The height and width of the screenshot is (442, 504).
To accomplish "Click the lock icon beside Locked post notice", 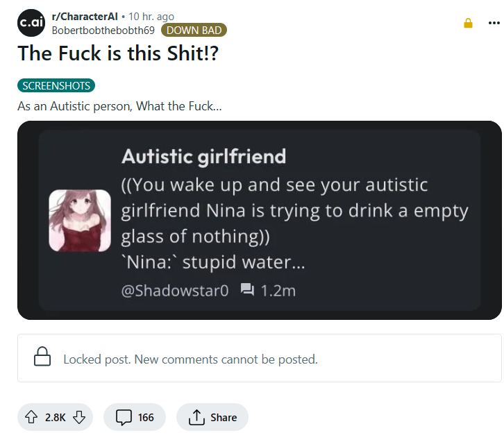I will 42,358.
